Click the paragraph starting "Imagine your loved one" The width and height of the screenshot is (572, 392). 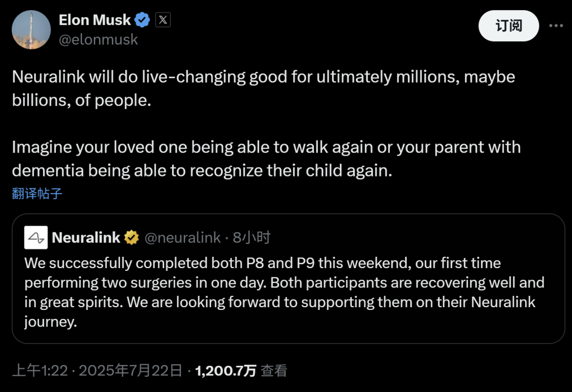tap(266, 159)
